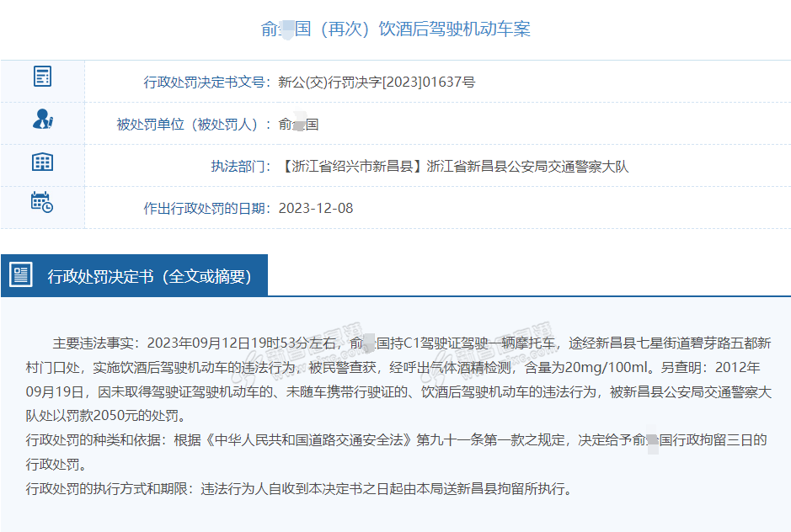Click the date value 2023-12-08

click(316, 209)
